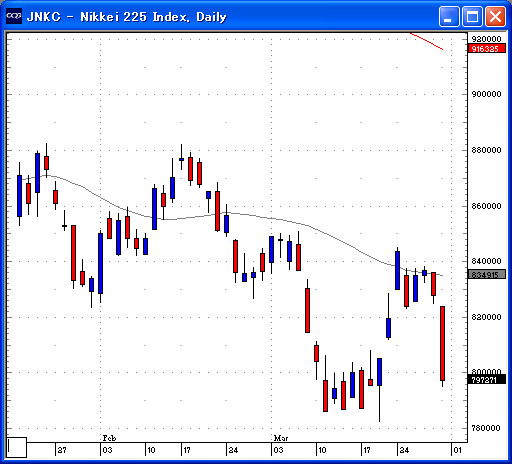Image resolution: width=512 pixels, height=464 pixels.
Task: Click the red 916325 price label
Action: point(486,49)
